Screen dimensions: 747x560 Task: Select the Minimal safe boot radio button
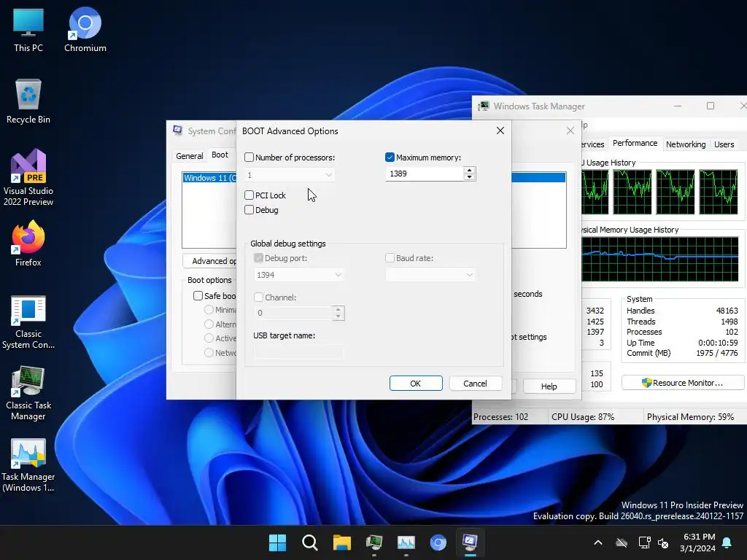[209, 309]
